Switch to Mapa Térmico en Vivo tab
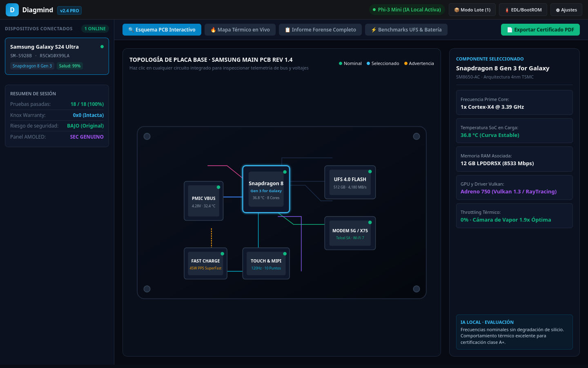Image resolution: width=588 pixels, height=368 pixels. coord(240,30)
